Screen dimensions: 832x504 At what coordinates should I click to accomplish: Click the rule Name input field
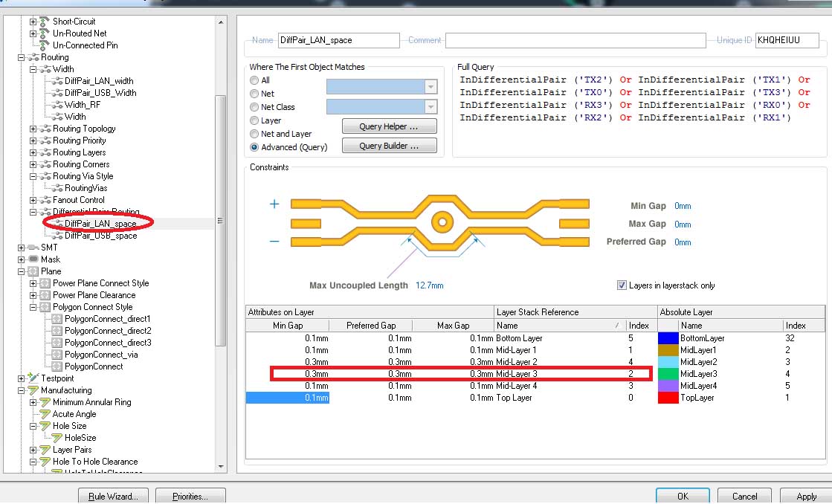pos(338,40)
